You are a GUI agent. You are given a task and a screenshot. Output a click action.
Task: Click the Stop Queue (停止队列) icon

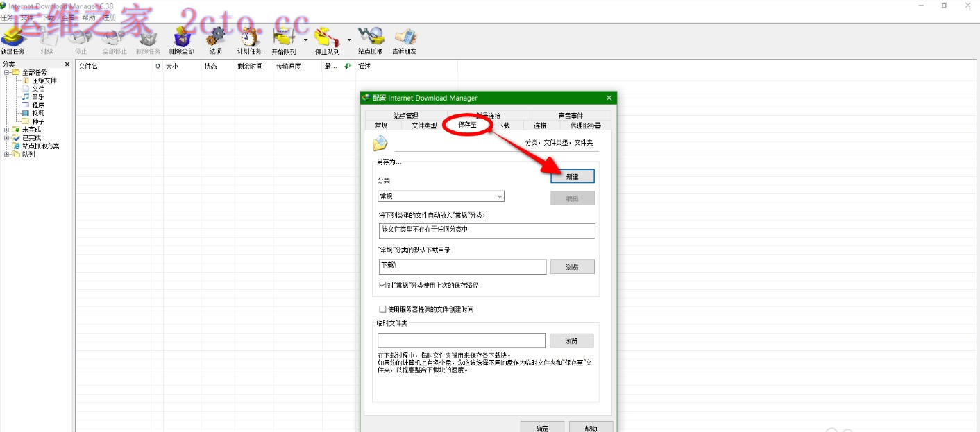coord(327,40)
